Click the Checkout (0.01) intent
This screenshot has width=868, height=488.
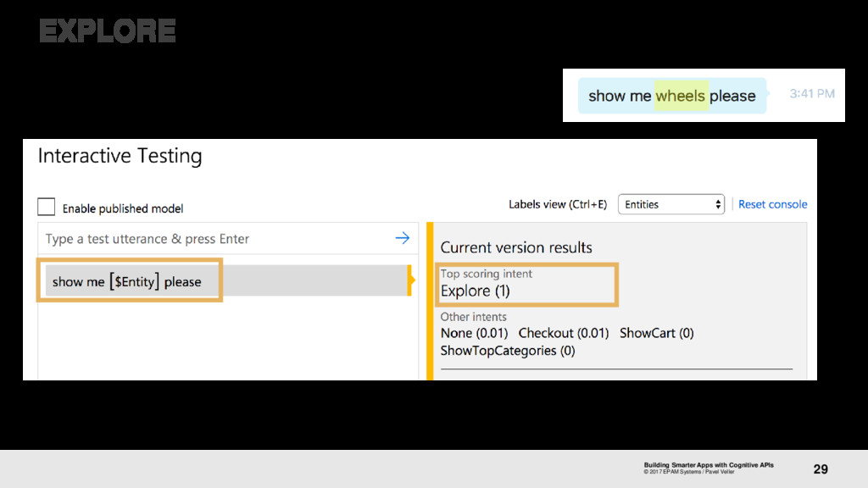[563, 333]
